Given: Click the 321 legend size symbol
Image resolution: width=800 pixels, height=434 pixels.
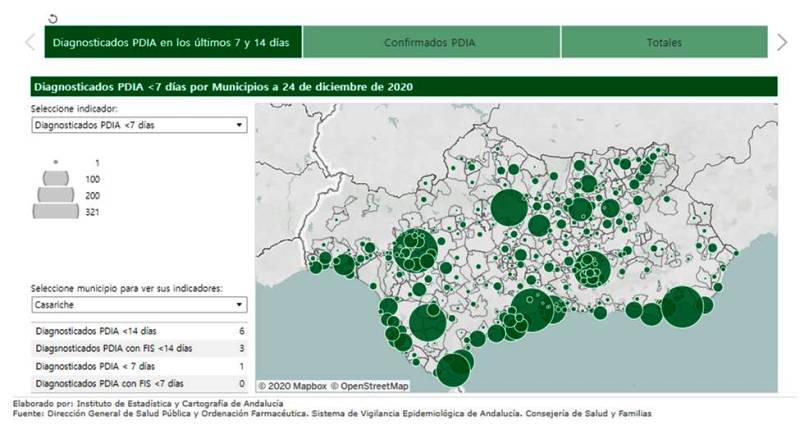Looking at the screenshot, I should [x=56, y=212].
